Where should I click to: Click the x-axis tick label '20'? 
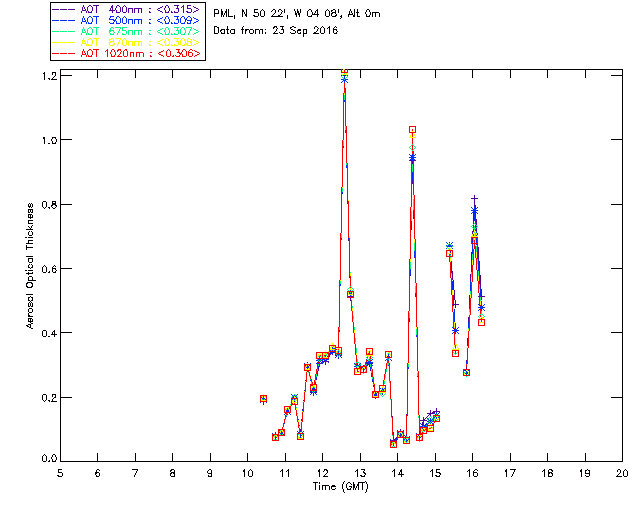(622, 473)
